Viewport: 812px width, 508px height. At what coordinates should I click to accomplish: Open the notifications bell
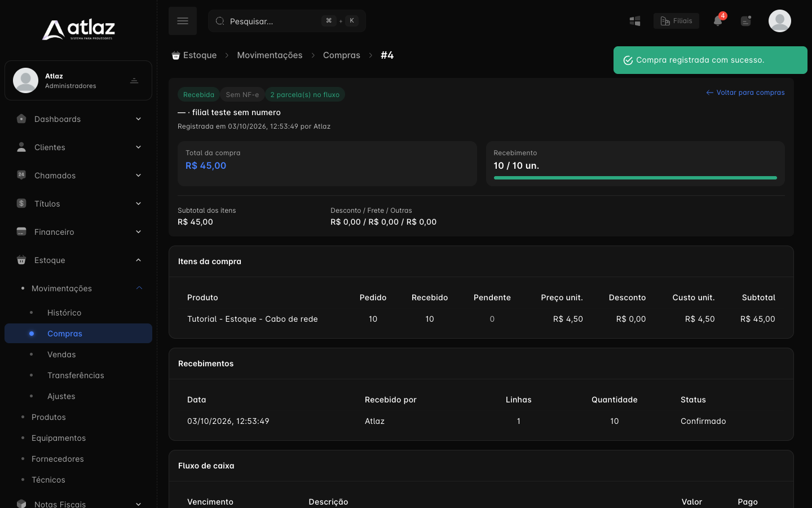pyautogui.click(x=718, y=21)
